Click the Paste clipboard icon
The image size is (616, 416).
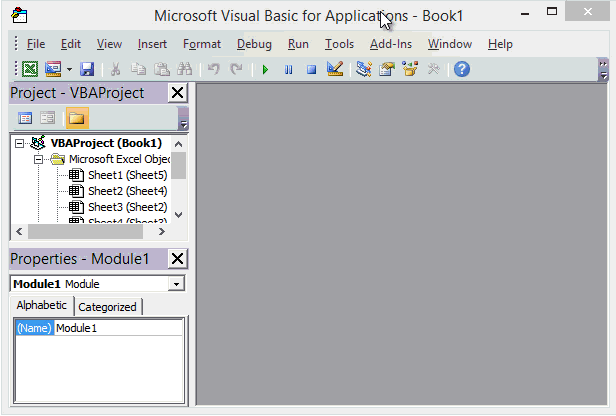[161, 70]
